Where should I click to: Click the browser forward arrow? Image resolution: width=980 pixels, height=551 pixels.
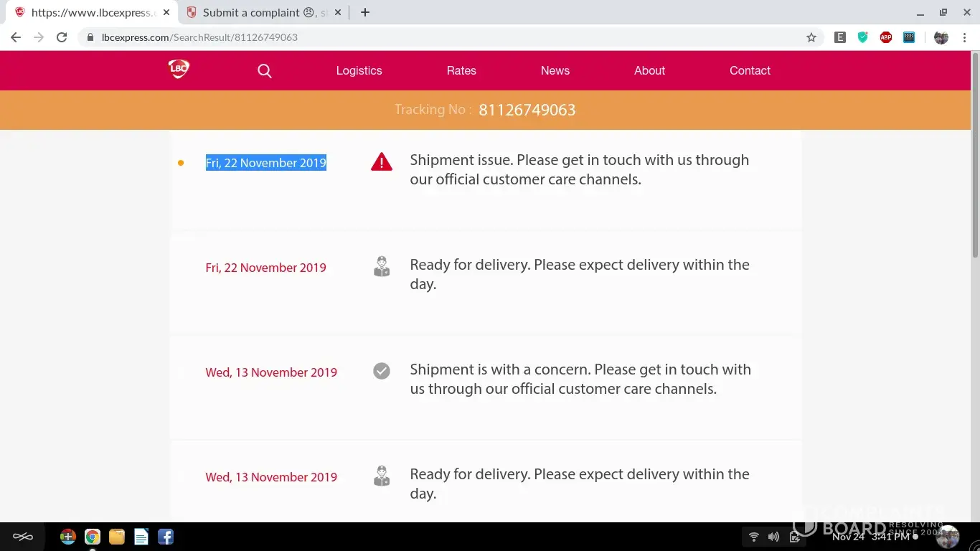pyautogui.click(x=39, y=37)
